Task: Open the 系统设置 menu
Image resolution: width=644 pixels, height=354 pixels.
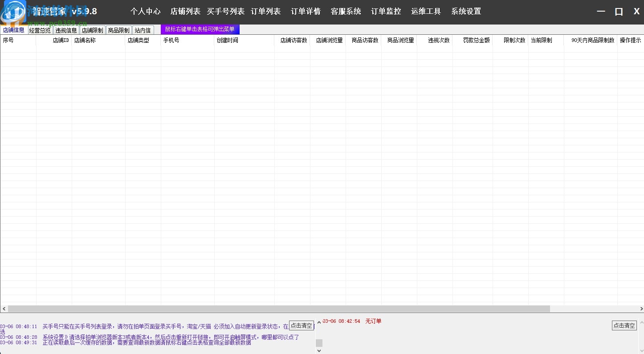Action: (466, 12)
